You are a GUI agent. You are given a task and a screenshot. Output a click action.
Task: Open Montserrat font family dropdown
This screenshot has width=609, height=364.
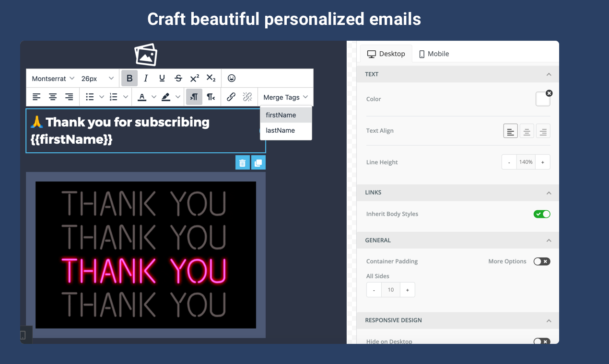click(53, 78)
